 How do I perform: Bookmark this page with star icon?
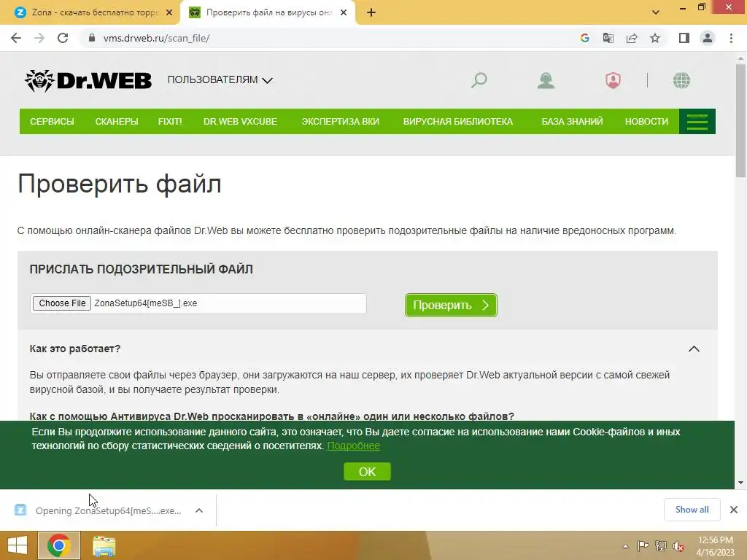pyautogui.click(x=655, y=38)
